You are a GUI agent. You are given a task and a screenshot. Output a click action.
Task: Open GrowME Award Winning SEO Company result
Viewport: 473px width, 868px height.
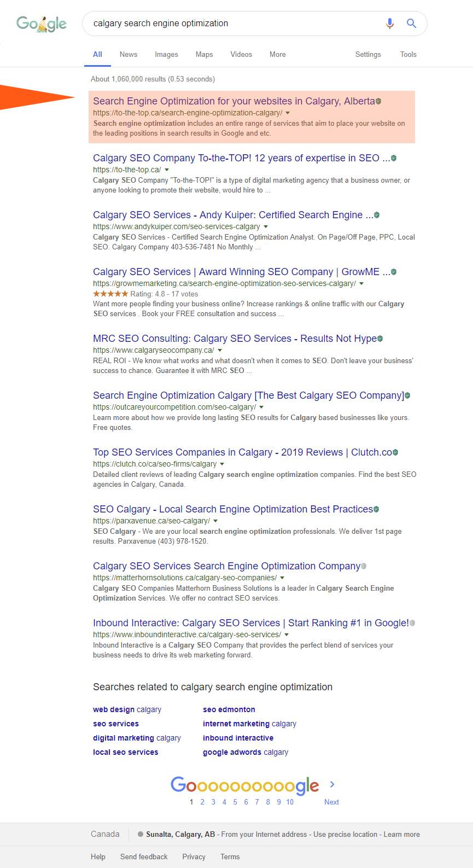pyautogui.click(x=242, y=272)
